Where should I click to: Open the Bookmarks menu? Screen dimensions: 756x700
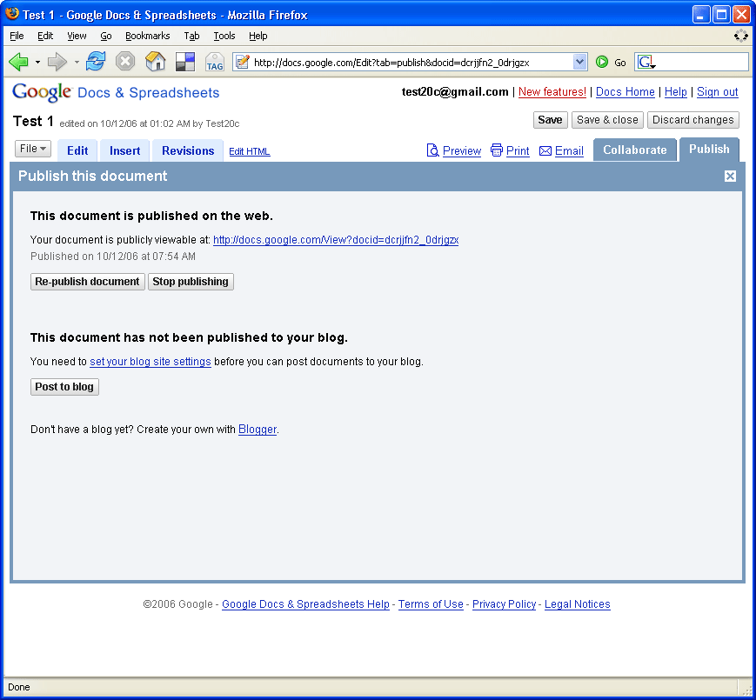pos(148,37)
